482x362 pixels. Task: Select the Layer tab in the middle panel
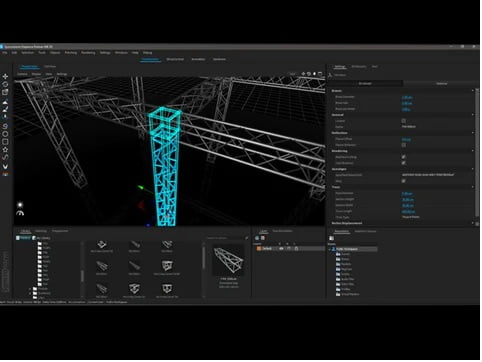pos(263,231)
